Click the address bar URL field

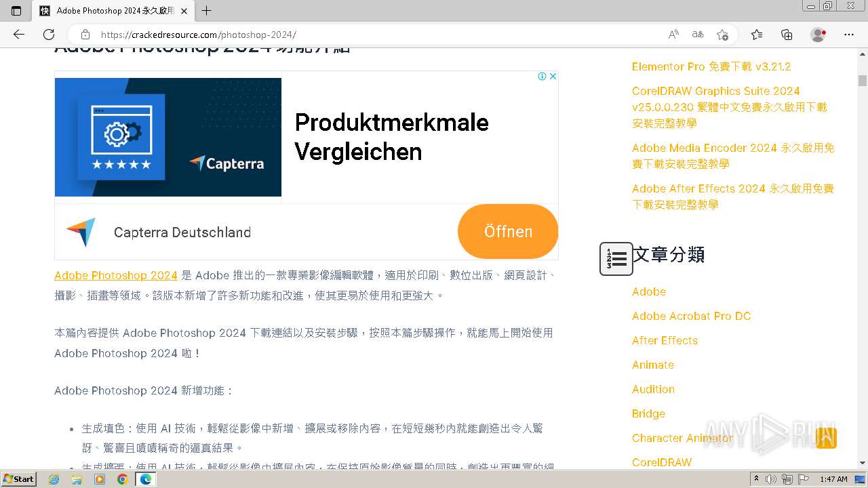[380, 35]
